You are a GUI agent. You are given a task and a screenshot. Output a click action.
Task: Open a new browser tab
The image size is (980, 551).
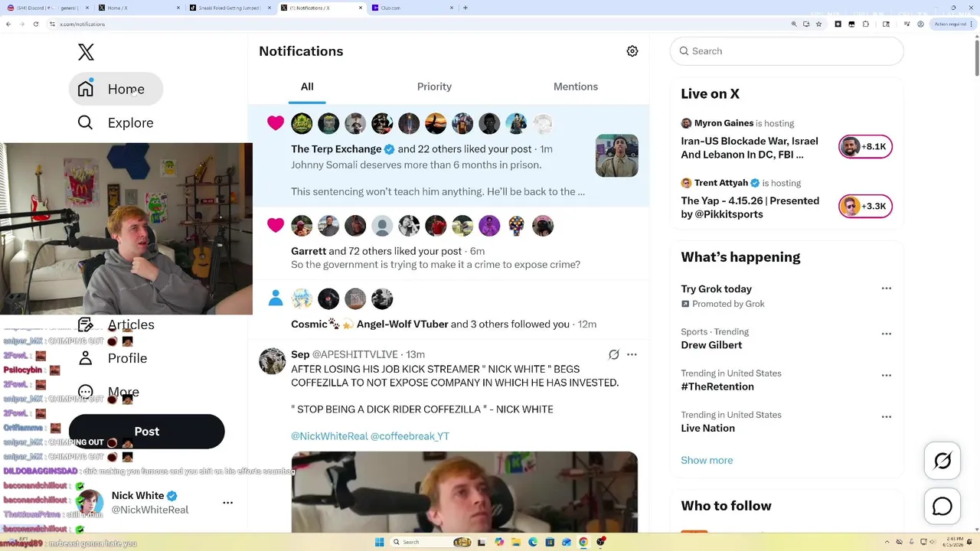click(465, 8)
